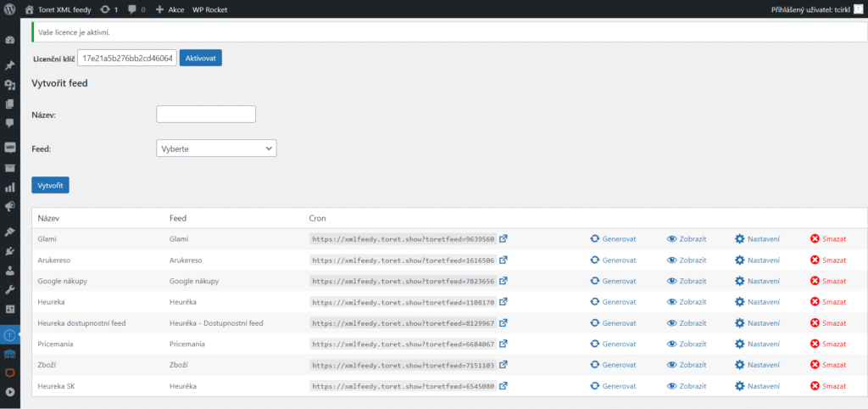Open the active Toret plugin sidebar icon
This screenshot has width=868, height=409.
point(9,334)
